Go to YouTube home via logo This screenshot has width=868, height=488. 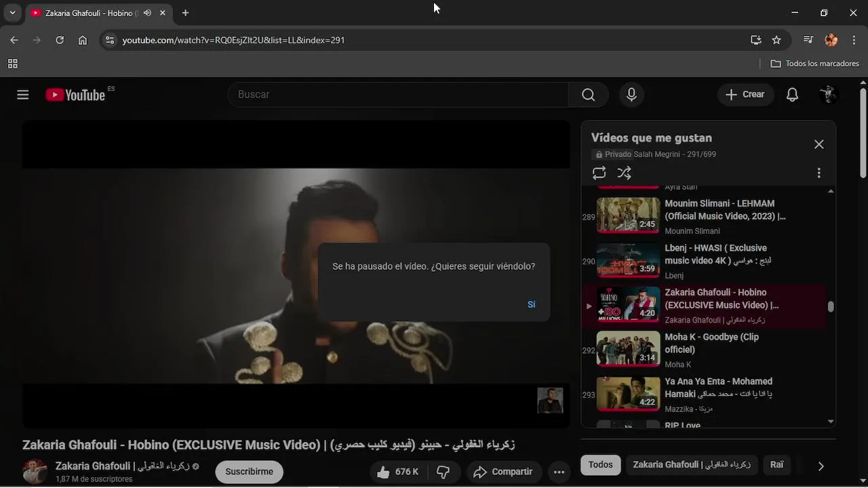click(75, 95)
